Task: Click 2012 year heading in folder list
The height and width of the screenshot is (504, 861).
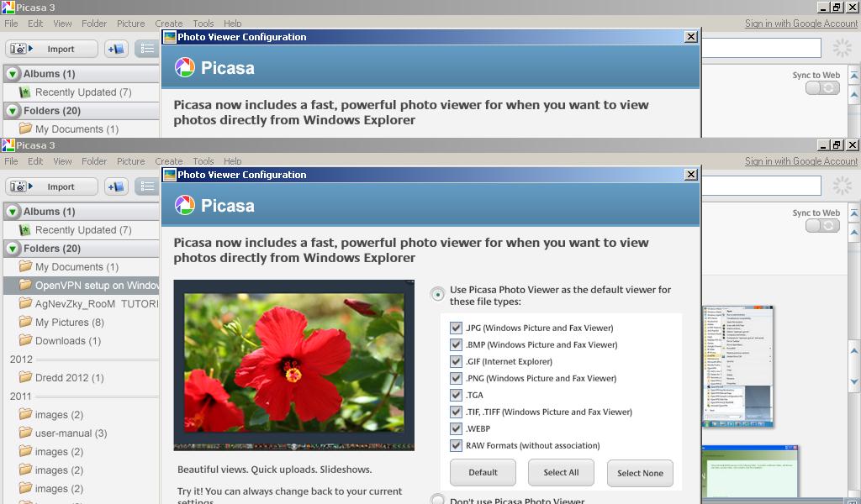Action: coord(21,360)
